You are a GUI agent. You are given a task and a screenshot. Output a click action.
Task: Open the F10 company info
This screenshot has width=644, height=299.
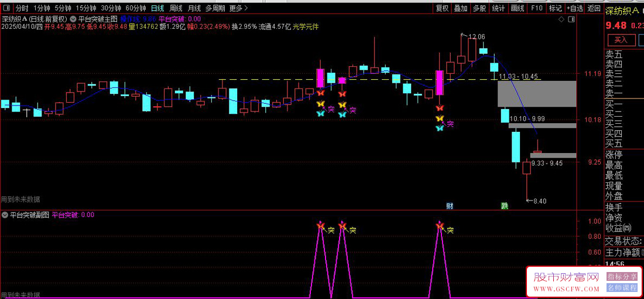(x=536, y=8)
